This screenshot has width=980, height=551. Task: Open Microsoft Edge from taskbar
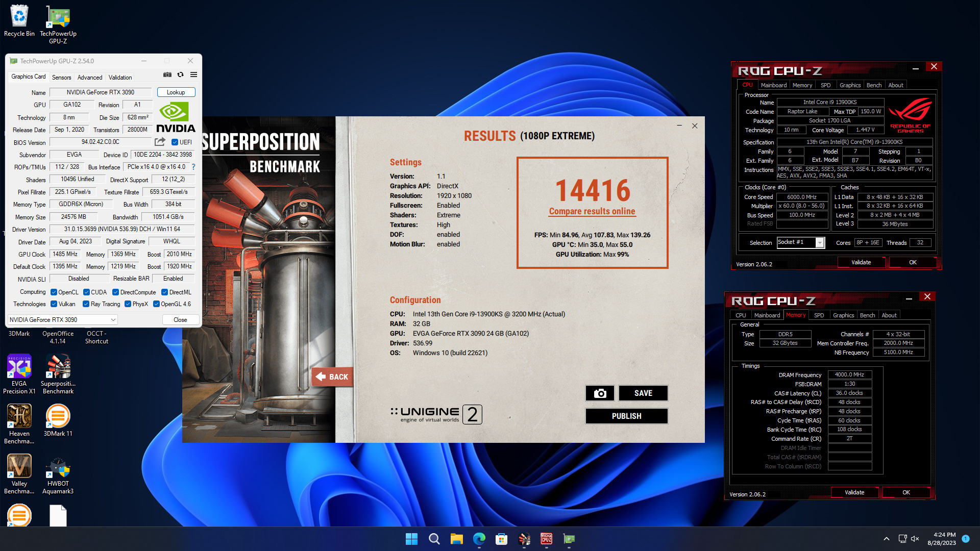[479, 539]
